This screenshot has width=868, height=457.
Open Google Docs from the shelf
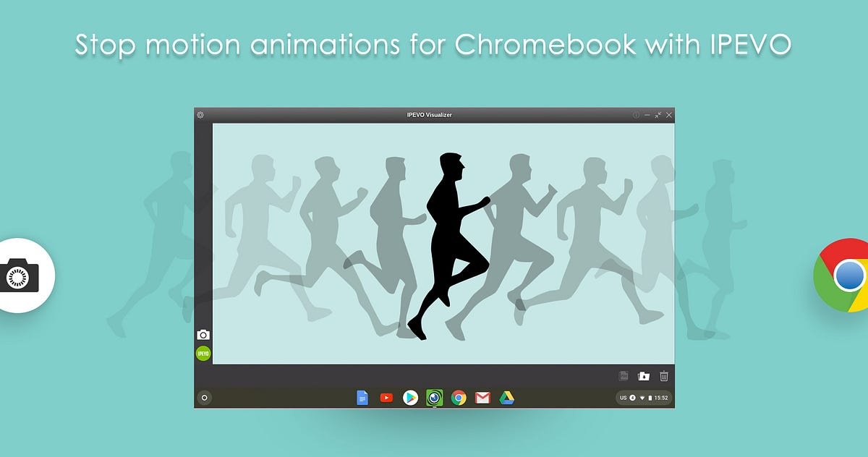pyautogui.click(x=362, y=397)
